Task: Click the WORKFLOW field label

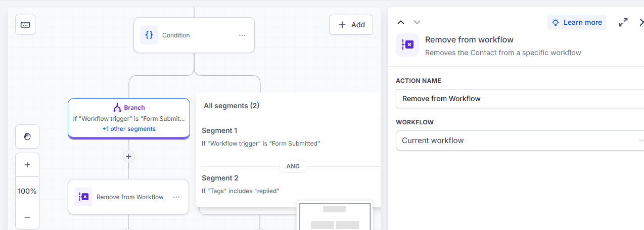Action: pyautogui.click(x=415, y=122)
